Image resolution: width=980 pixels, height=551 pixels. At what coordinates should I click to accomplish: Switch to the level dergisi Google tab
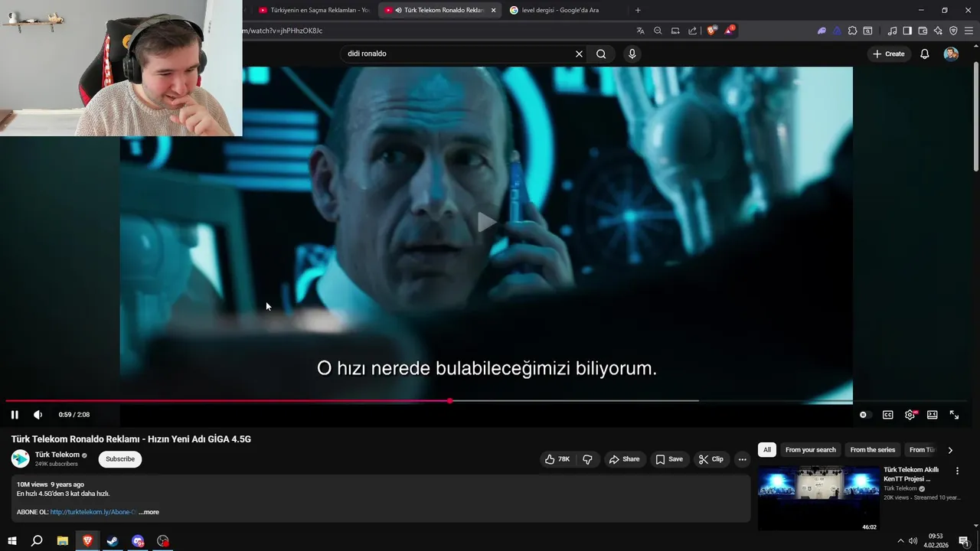click(560, 10)
